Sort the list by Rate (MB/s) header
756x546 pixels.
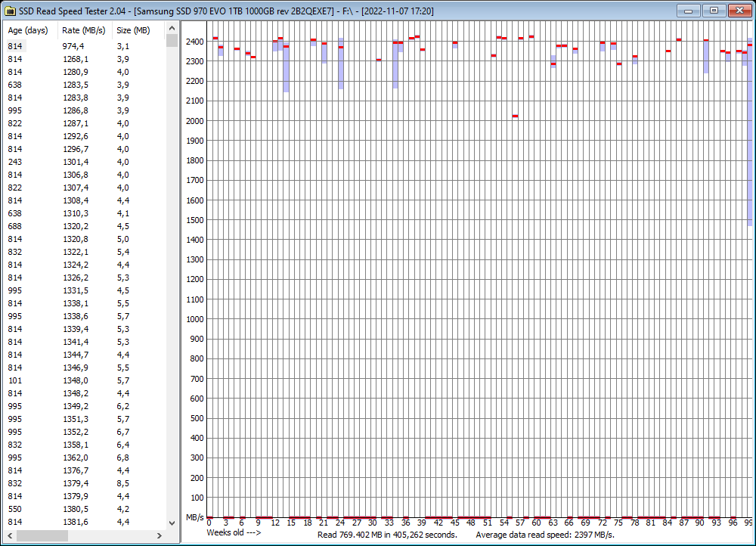click(x=83, y=30)
